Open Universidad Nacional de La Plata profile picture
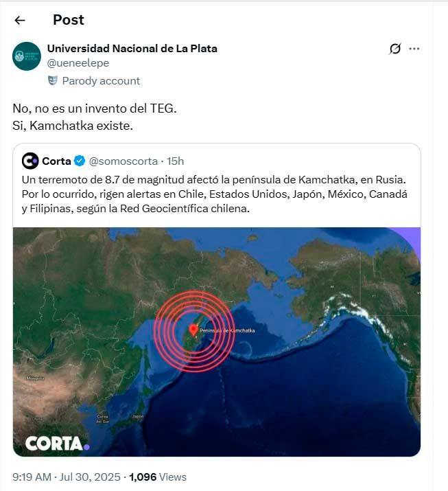448x491 pixels. click(27, 56)
